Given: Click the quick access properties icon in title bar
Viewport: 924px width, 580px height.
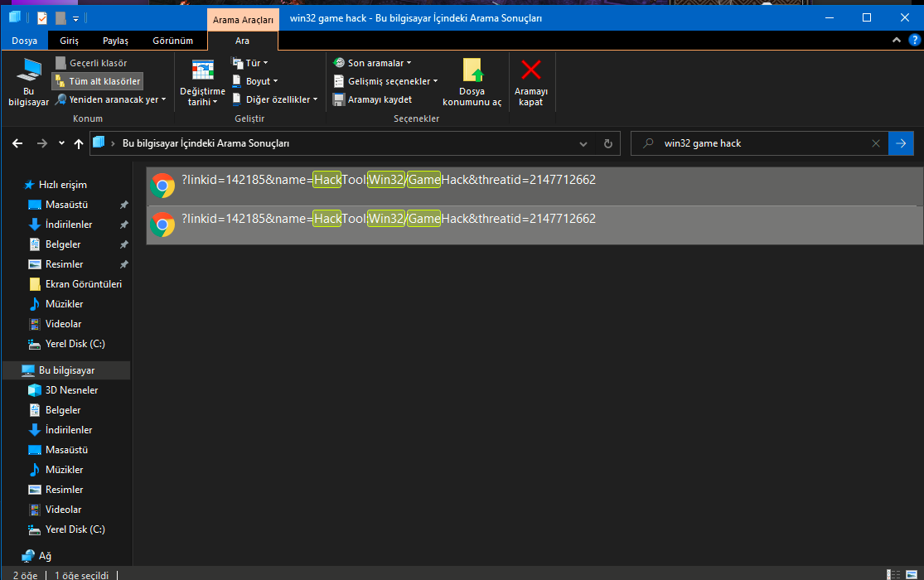Looking at the screenshot, I should tap(41, 18).
